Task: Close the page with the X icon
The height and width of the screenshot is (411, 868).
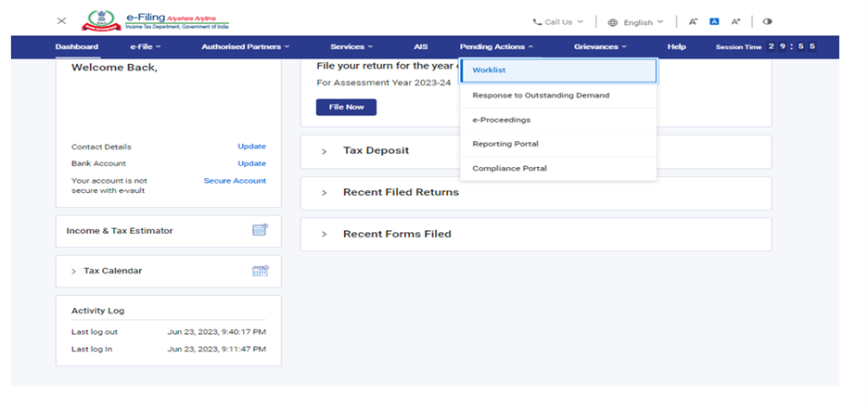Action: tap(61, 21)
